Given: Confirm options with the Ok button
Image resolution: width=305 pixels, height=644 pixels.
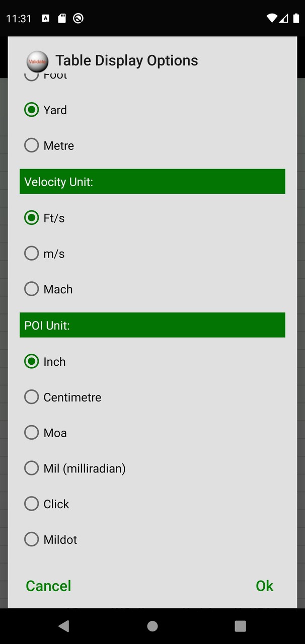Looking at the screenshot, I should pyautogui.click(x=264, y=586).
